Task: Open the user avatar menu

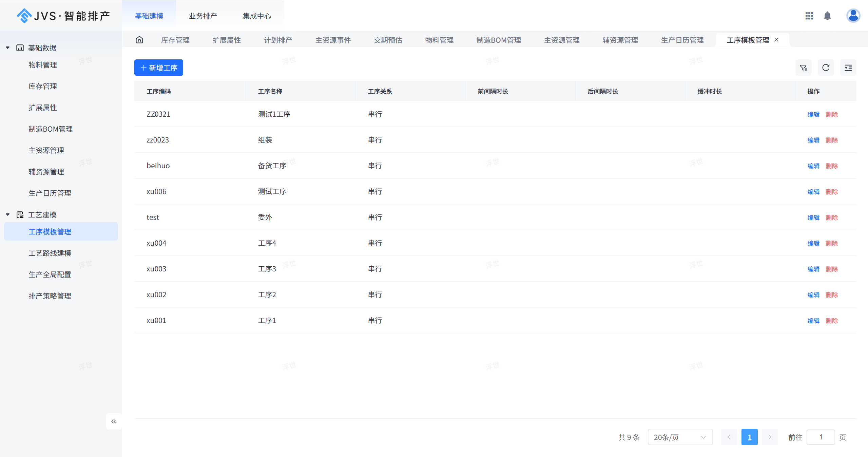Action: coord(853,16)
